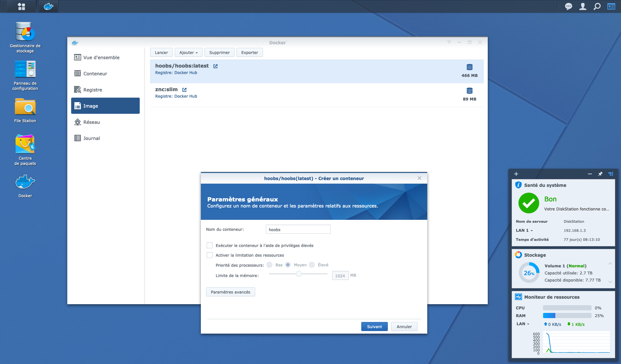Select the Image section
The image size is (621, 364).
pos(105,106)
